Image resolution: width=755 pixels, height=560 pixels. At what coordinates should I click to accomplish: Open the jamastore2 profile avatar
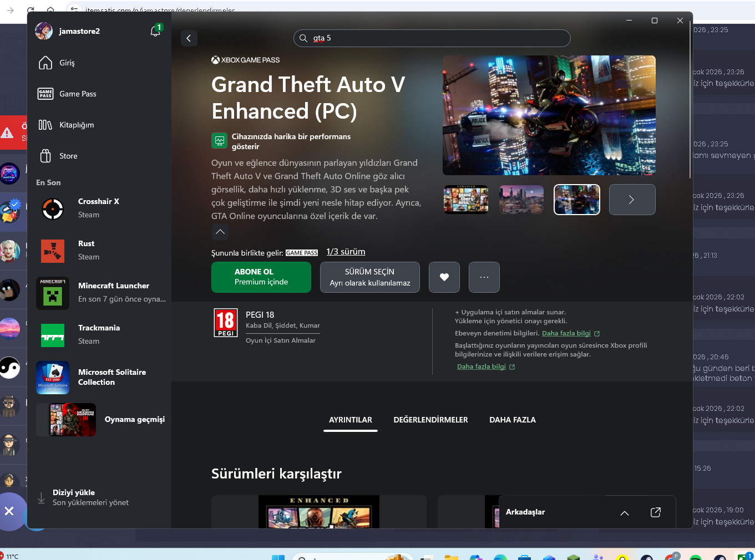(44, 31)
